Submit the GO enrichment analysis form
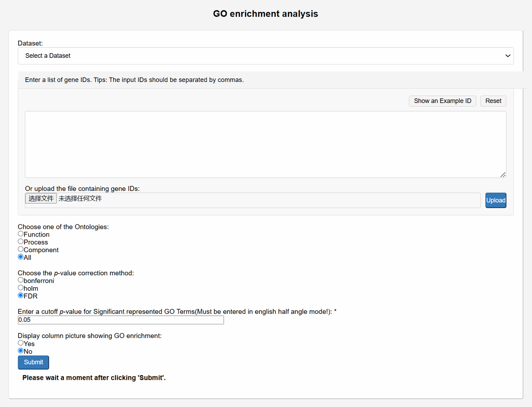532x407 pixels. (x=33, y=362)
